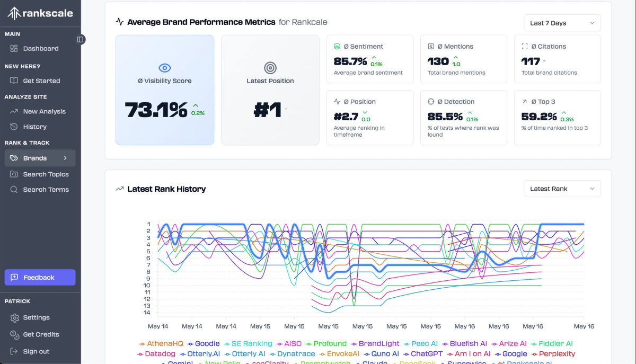Click the Feedback button
Screen dimensions: 636x364
[x=40, y=278]
